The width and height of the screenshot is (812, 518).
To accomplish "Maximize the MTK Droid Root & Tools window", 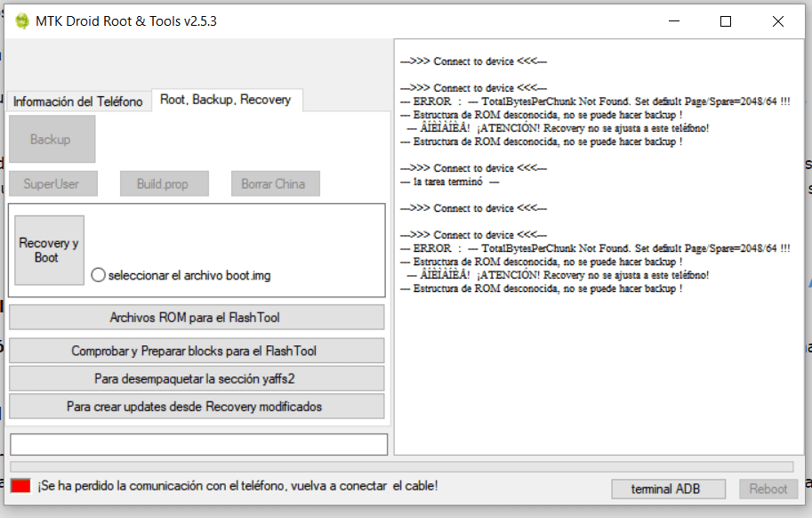I will pos(726,21).
